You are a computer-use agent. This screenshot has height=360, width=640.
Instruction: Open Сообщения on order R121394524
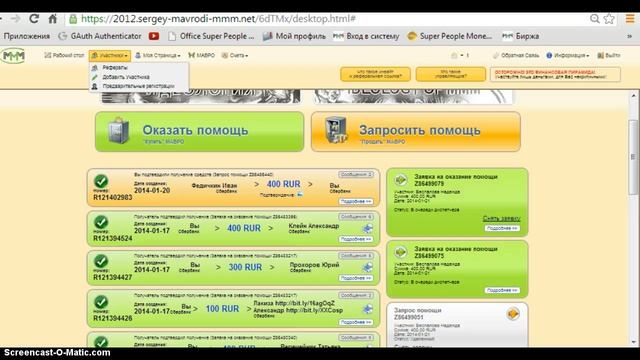point(356,217)
